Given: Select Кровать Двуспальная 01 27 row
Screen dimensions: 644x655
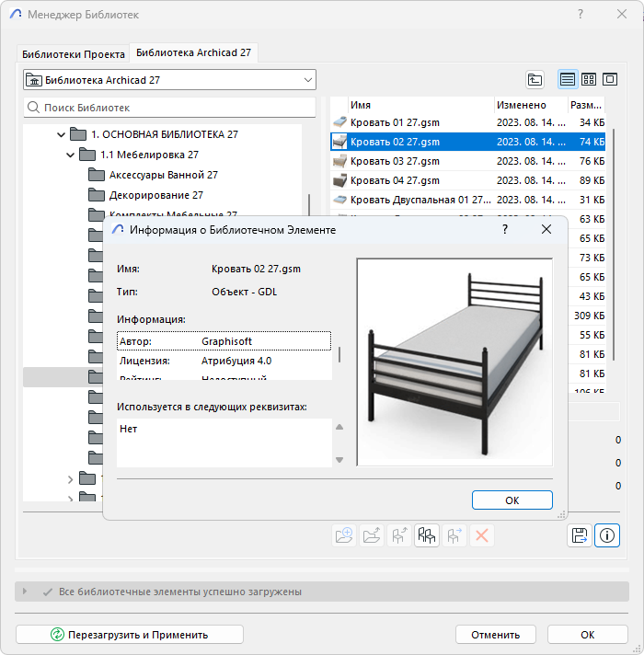Looking at the screenshot, I should tap(467, 200).
